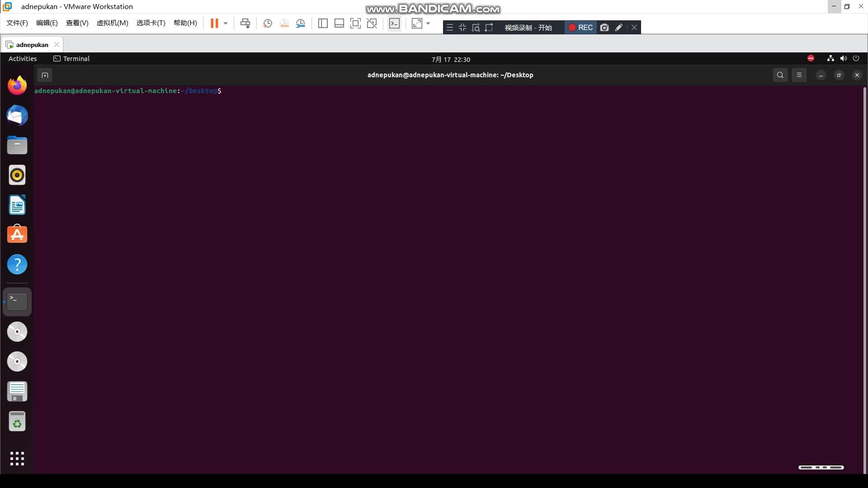868x488 pixels.
Task: Take a VM snapshot
Action: pyautogui.click(x=267, y=23)
